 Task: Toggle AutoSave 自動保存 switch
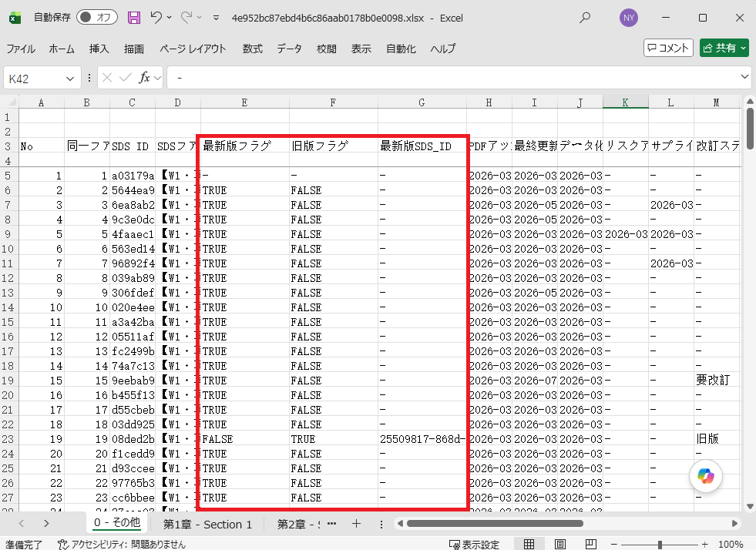(97, 18)
